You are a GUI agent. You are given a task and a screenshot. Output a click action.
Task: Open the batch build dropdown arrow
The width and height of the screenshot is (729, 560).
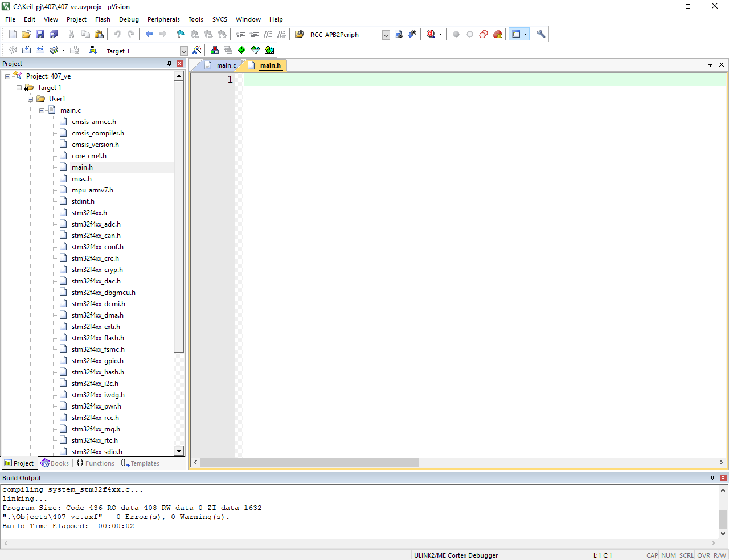pos(63,50)
